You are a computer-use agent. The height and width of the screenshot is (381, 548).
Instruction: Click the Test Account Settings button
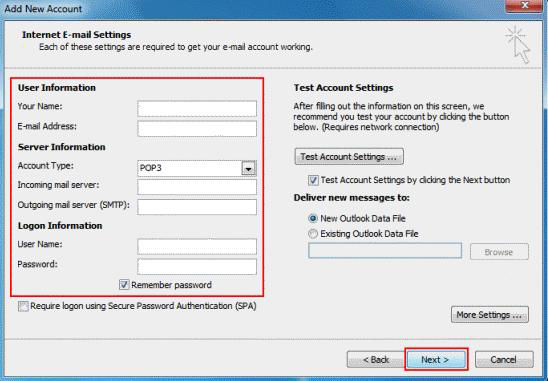(349, 157)
